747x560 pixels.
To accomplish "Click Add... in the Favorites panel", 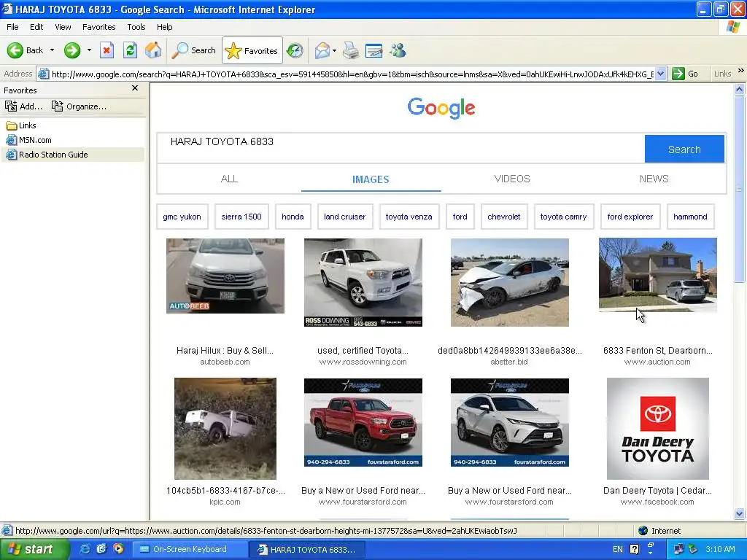I will pyautogui.click(x=24, y=106).
